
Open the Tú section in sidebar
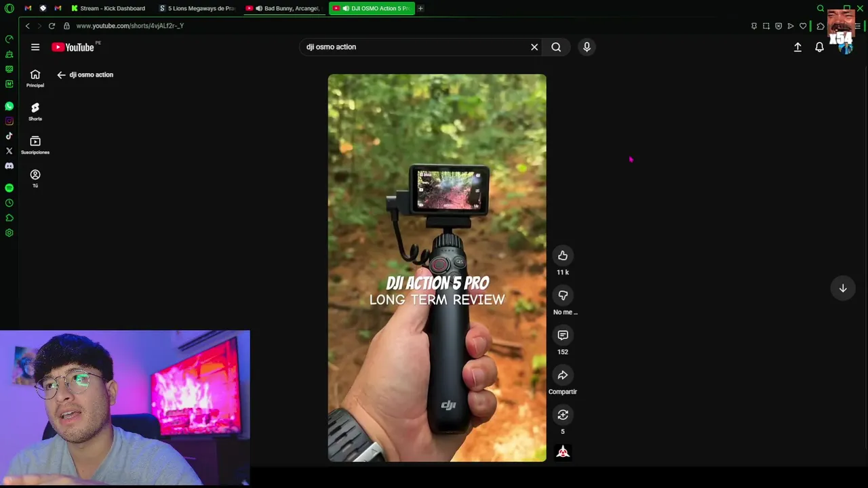pos(35,178)
